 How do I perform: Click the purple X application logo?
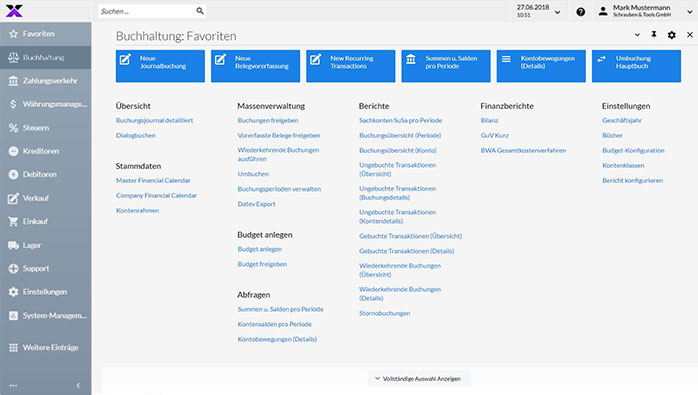click(x=14, y=11)
